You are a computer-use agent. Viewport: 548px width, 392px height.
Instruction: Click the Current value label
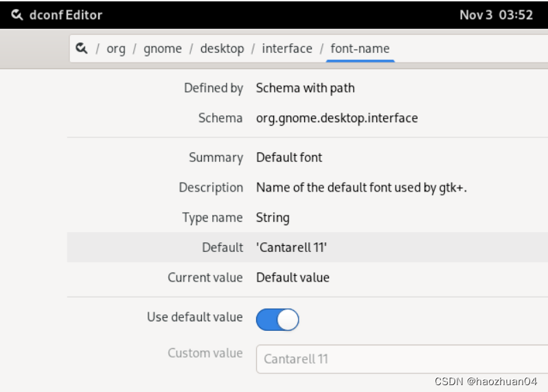click(205, 277)
